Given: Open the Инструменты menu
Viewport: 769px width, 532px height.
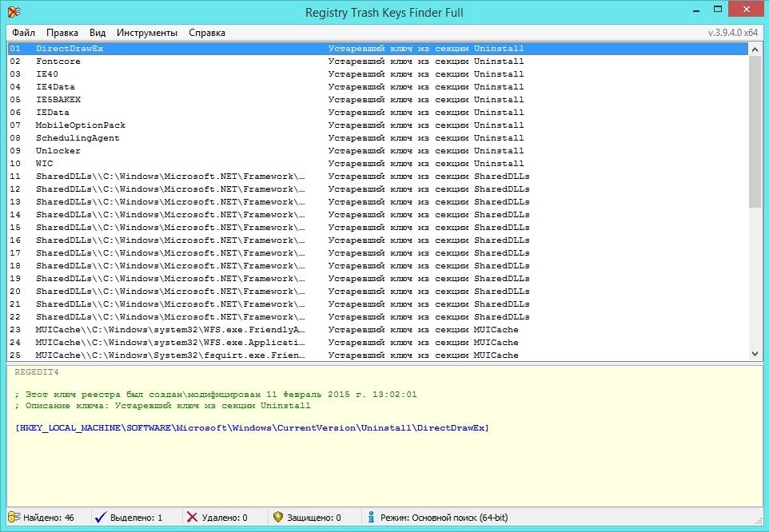Looking at the screenshot, I should [x=147, y=33].
